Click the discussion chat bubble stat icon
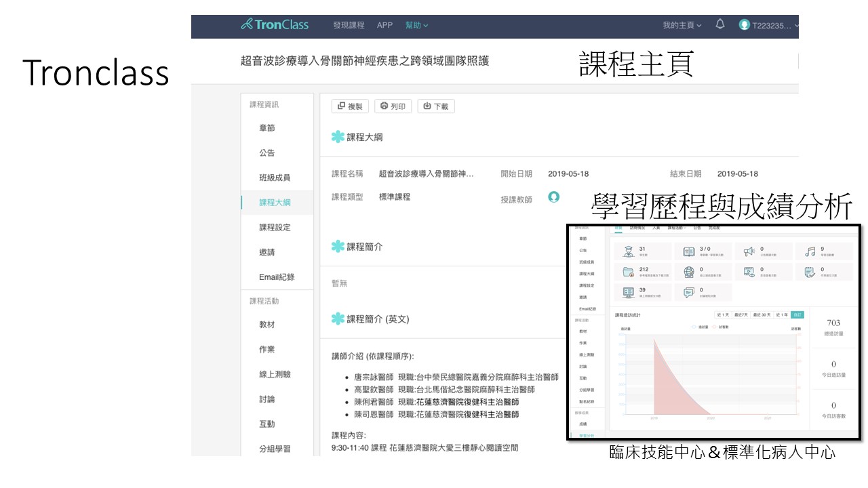The width and height of the screenshot is (868, 488). (x=688, y=292)
